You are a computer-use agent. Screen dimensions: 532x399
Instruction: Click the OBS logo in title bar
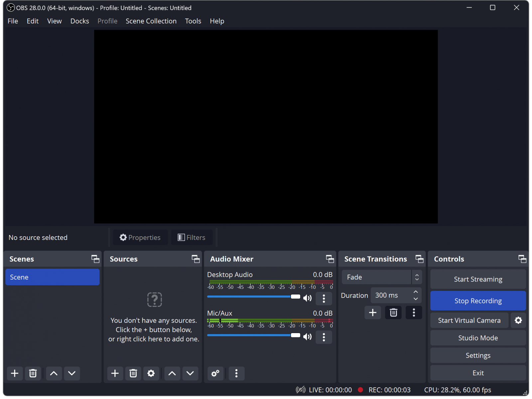pyautogui.click(x=11, y=7)
